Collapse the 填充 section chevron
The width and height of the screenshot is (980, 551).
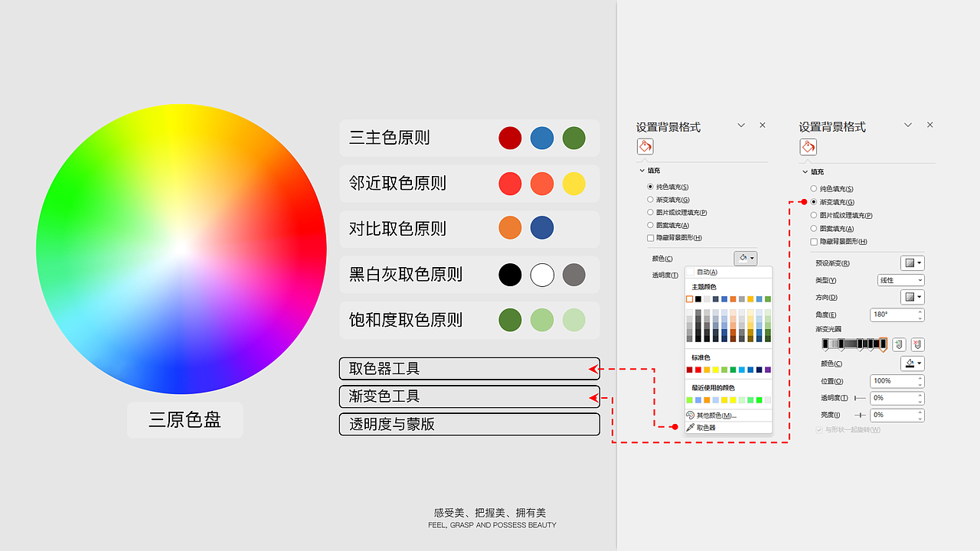point(642,170)
